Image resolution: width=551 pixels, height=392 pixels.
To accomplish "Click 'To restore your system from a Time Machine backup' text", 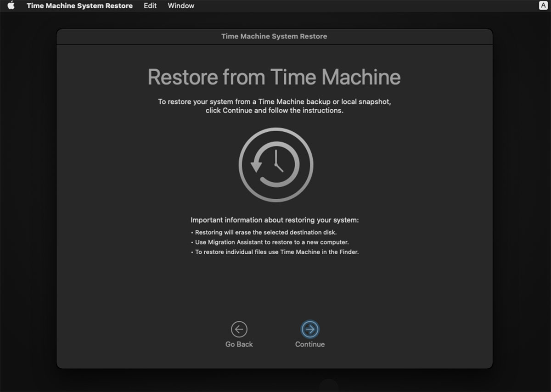I will pyautogui.click(x=275, y=101).
